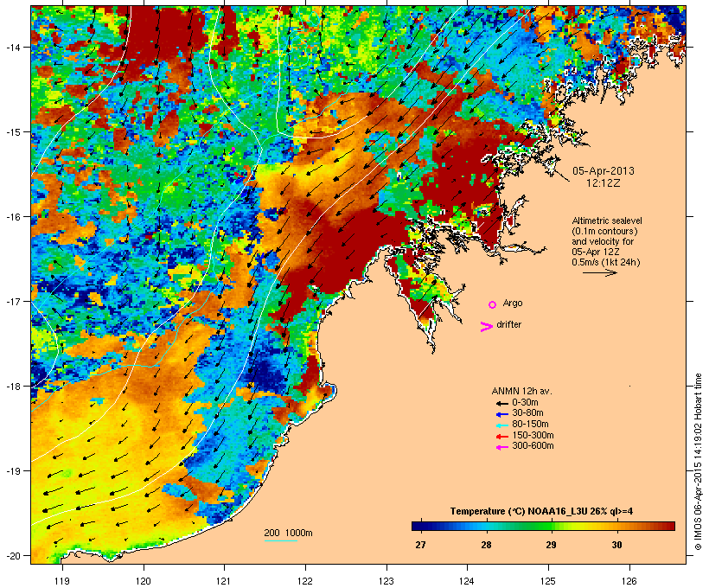Click the 'and velocity for' text
This screenshot has height=588, width=709.
[603, 241]
